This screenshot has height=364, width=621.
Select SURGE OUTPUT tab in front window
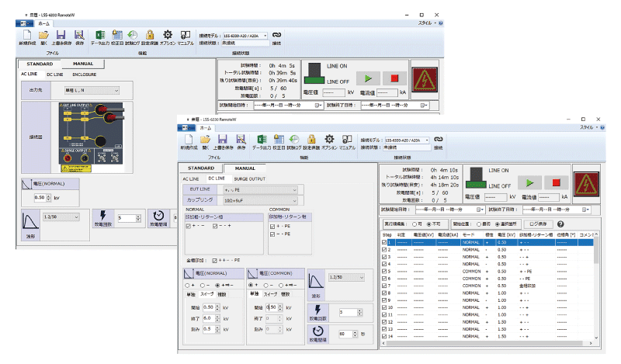click(249, 179)
